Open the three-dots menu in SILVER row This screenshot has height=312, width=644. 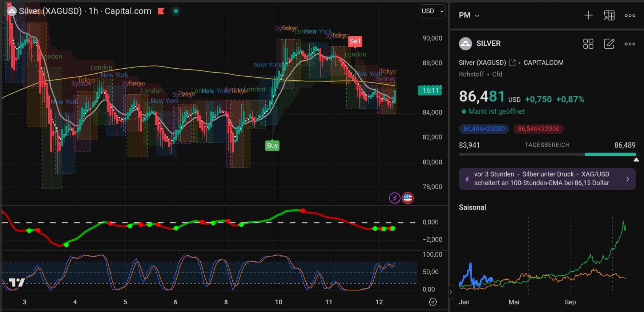pyautogui.click(x=630, y=44)
